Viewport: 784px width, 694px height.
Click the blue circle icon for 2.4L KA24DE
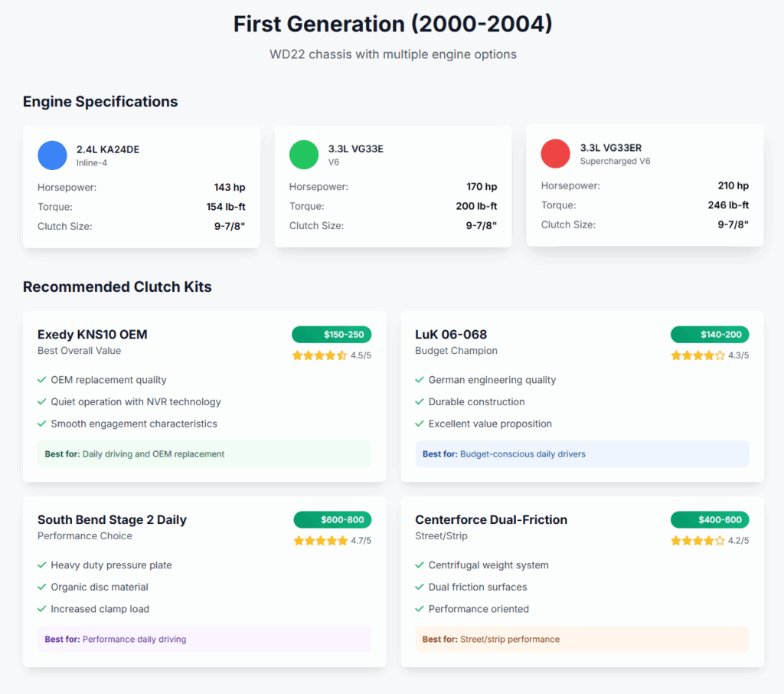coord(52,155)
